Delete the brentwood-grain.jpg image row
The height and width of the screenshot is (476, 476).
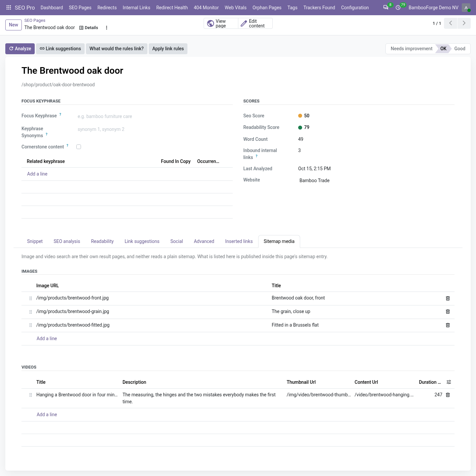point(448,311)
